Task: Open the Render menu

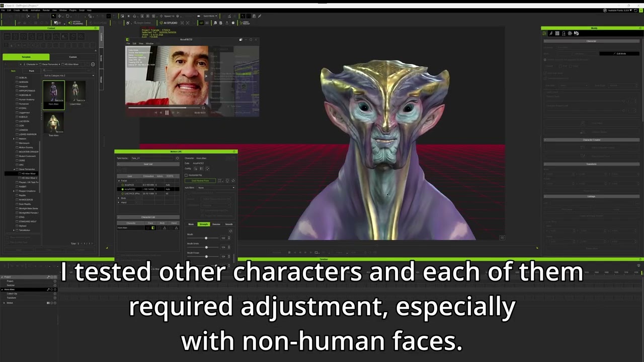Action: (46, 10)
